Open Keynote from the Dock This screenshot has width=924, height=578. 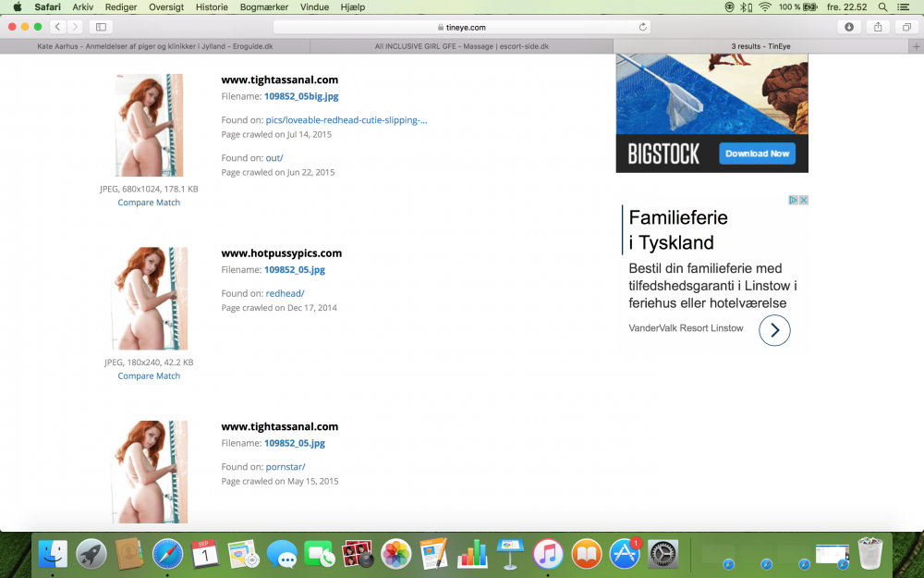[x=510, y=554]
